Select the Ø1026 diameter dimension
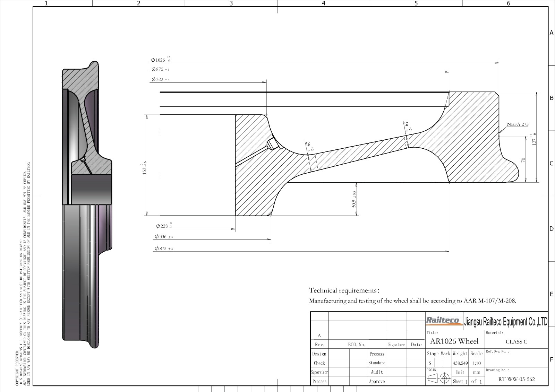The image size is (555, 392). [x=161, y=59]
